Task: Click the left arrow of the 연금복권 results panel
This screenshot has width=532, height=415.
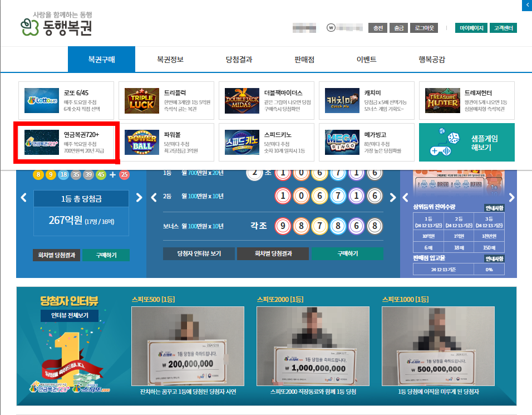Action: click(x=154, y=197)
